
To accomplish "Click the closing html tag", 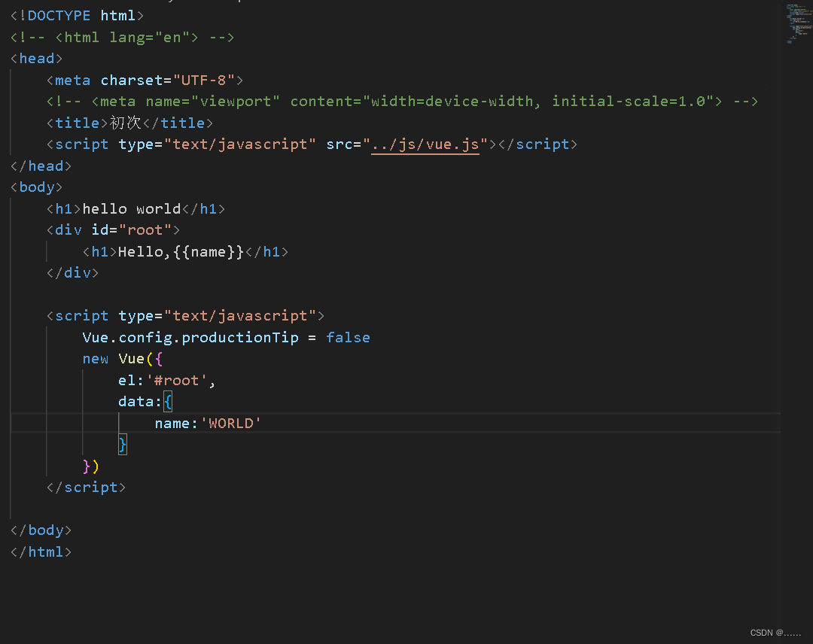I will [41, 552].
